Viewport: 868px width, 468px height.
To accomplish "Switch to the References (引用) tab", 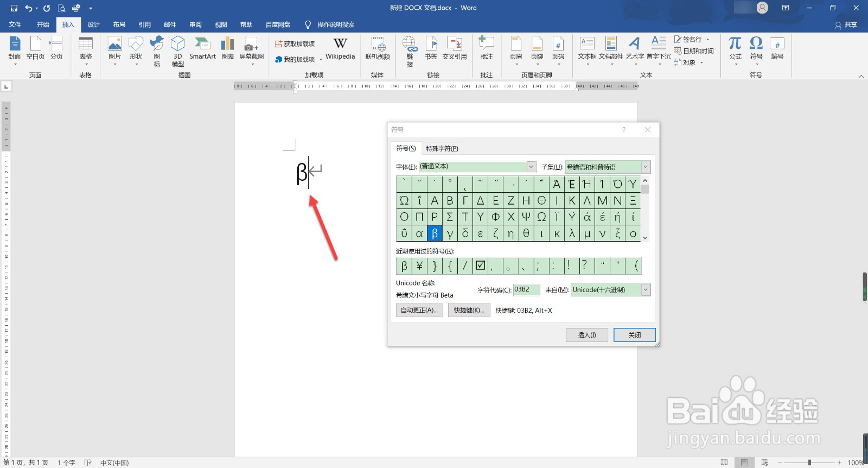I will point(145,24).
